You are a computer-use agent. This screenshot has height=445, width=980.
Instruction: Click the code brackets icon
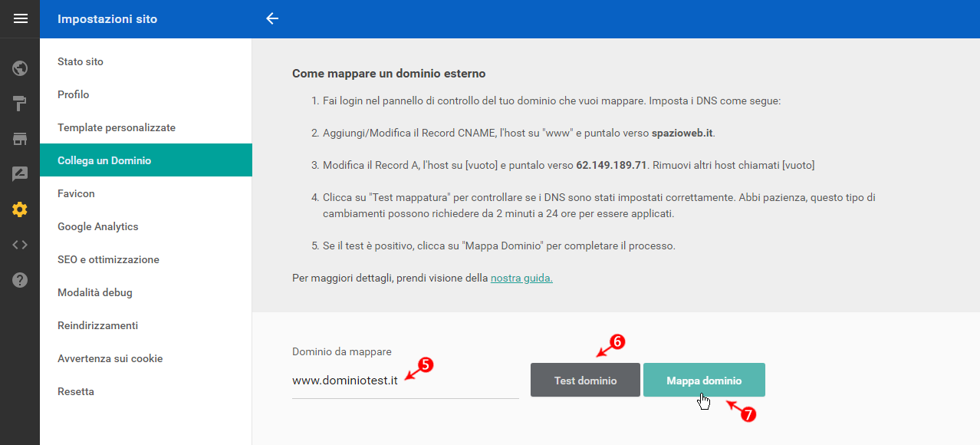coord(20,245)
